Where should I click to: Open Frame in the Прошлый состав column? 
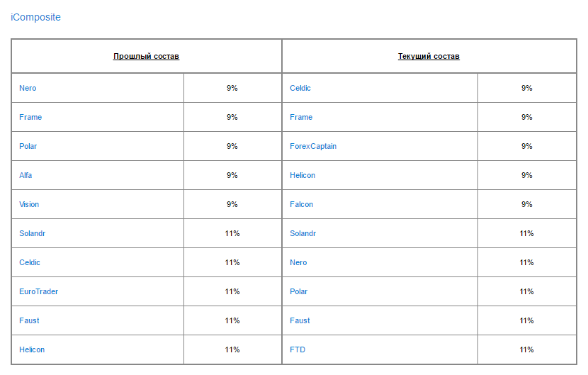click(30, 117)
